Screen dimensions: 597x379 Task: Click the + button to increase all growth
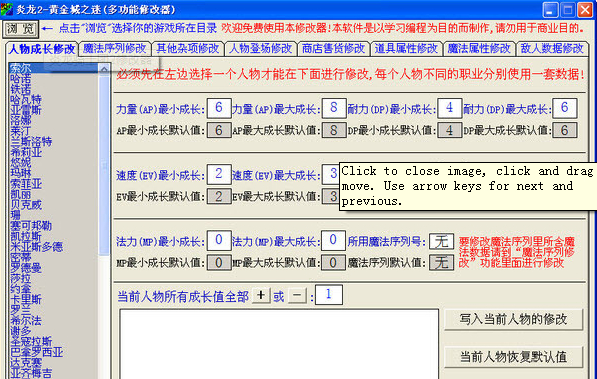tap(261, 296)
